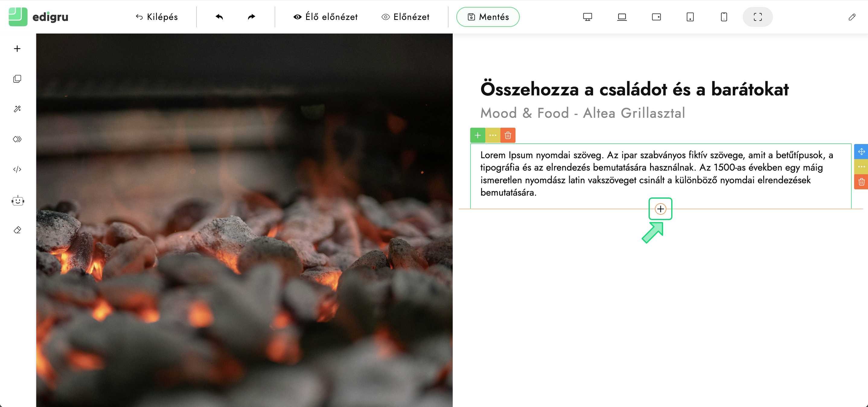Click the plus icon in left sidebar
The width and height of the screenshot is (868, 407).
click(17, 49)
